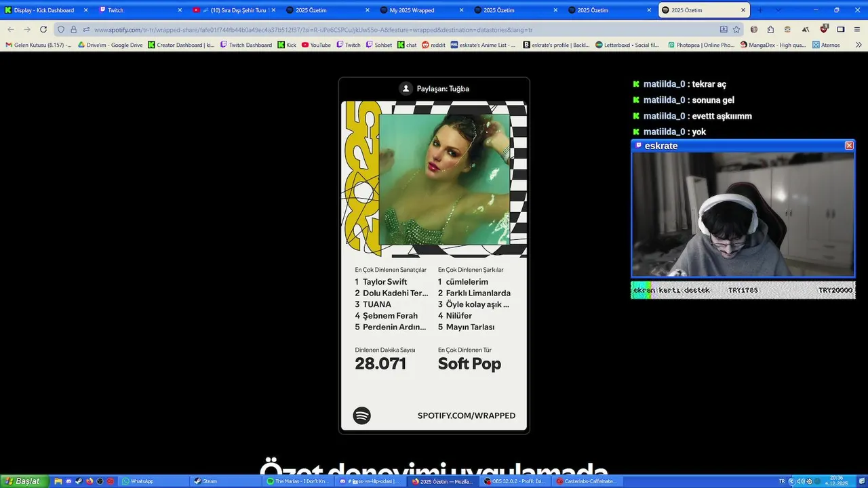The image size is (868, 488).
Task: Open the Aternos bookmark
Action: [x=825, y=45]
